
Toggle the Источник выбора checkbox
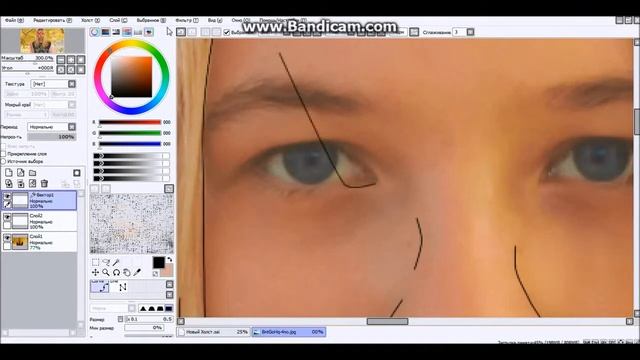coord(3,161)
